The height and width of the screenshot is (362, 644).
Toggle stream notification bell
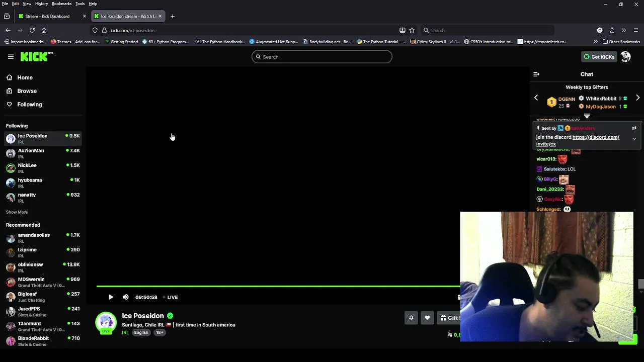tap(411, 318)
